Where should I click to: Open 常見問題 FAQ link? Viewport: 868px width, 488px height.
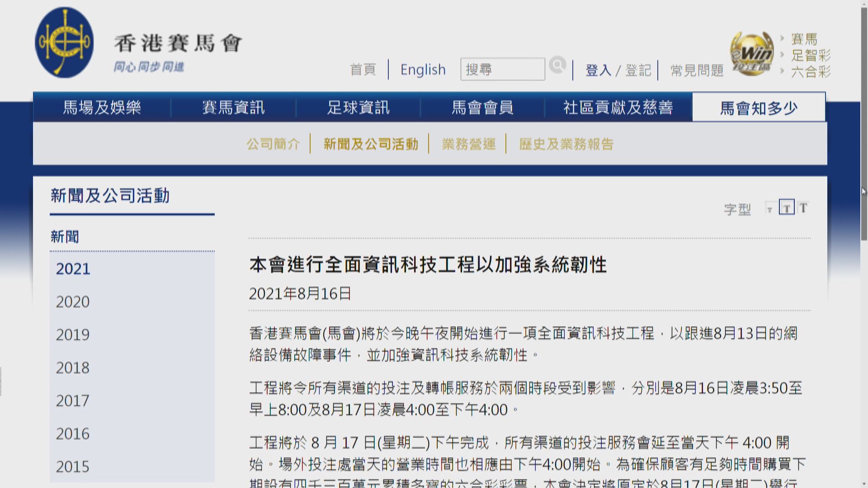pyautogui.click(x=697, y=70)
